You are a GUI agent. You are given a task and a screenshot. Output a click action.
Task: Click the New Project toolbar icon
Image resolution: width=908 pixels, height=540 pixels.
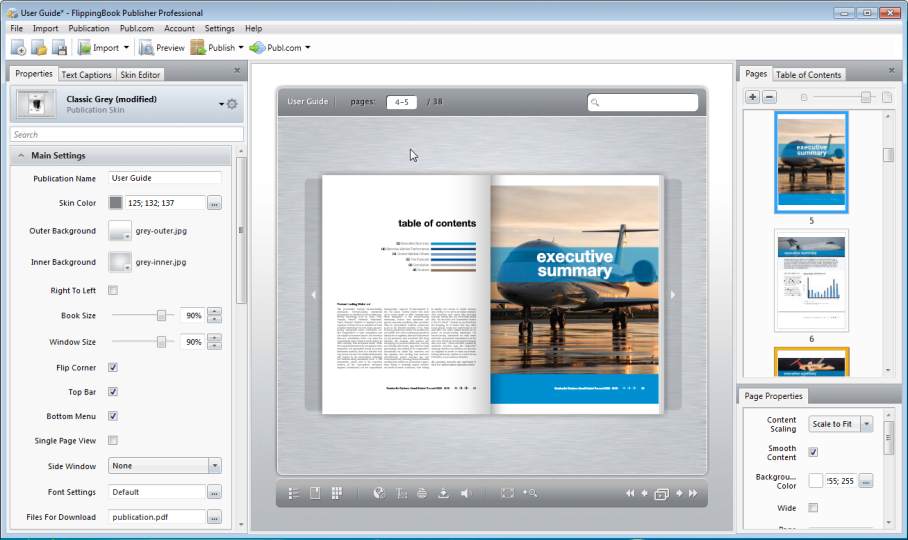click(x=18, y=48)
